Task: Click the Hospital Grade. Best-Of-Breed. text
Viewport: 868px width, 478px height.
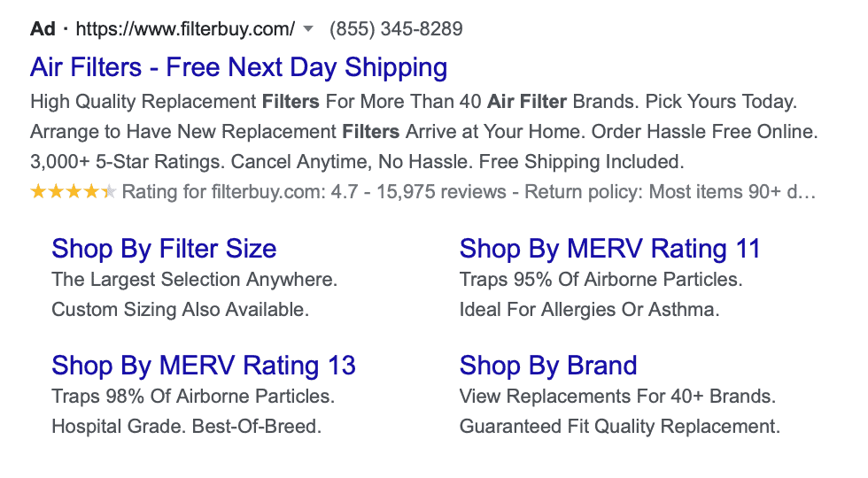Action: pyautogui.click(x=187, y=427)
